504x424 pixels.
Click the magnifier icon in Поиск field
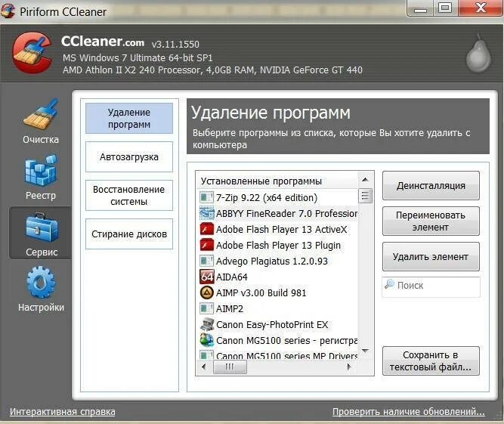(x=389, y=284)
